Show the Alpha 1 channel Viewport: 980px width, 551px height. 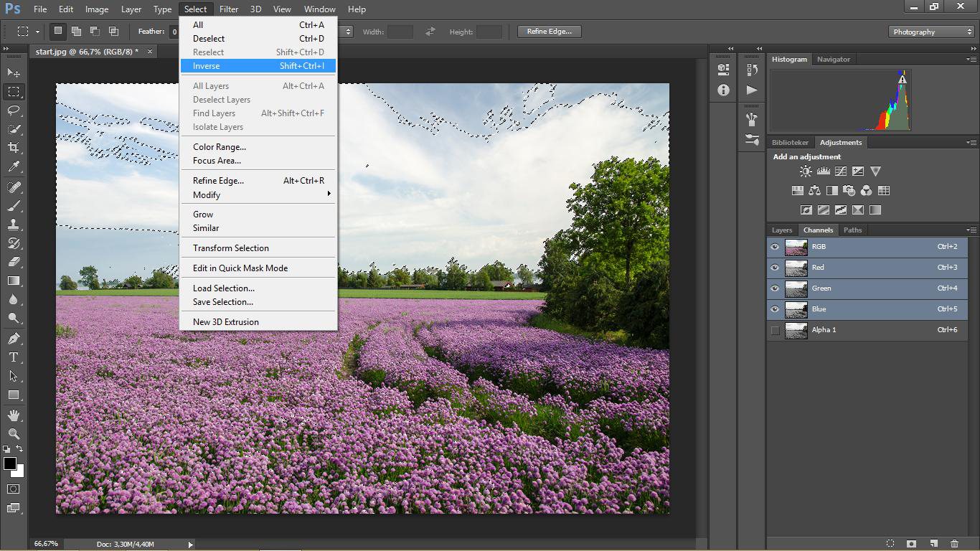(775, 330)
